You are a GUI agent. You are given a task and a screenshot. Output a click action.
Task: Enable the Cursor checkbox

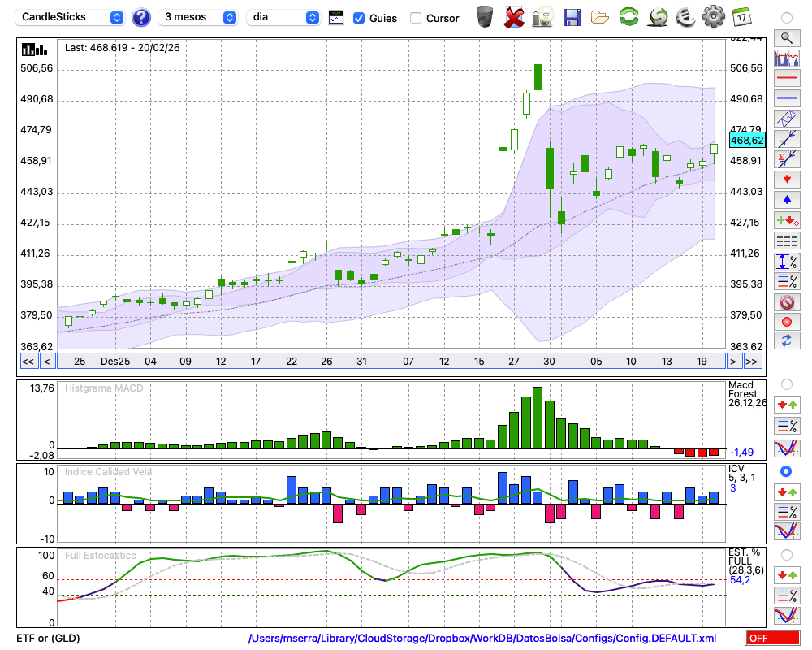pos(416,18)
